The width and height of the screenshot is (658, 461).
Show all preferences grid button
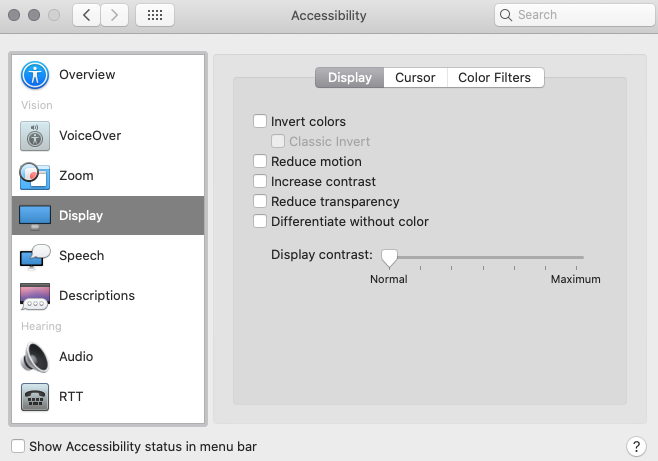coord(154,15)
